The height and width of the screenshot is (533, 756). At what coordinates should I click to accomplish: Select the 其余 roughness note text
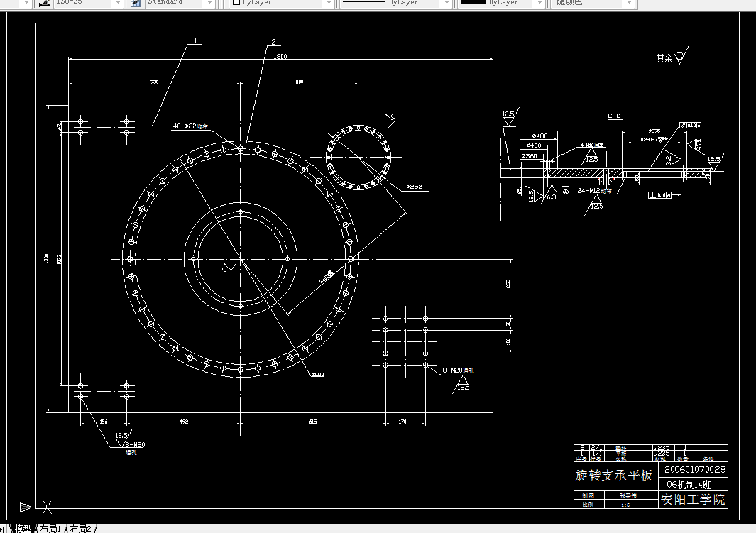(664, 58)
